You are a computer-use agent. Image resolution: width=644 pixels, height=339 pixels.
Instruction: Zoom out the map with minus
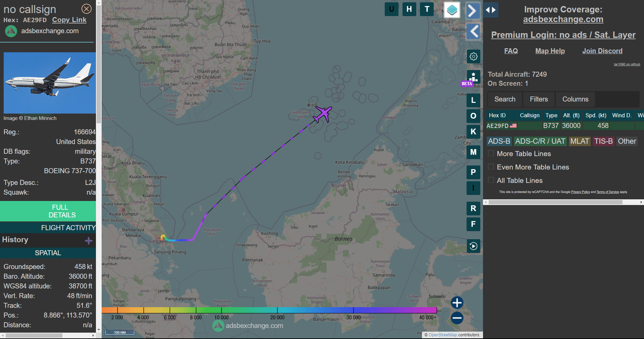tap(457, 318)
